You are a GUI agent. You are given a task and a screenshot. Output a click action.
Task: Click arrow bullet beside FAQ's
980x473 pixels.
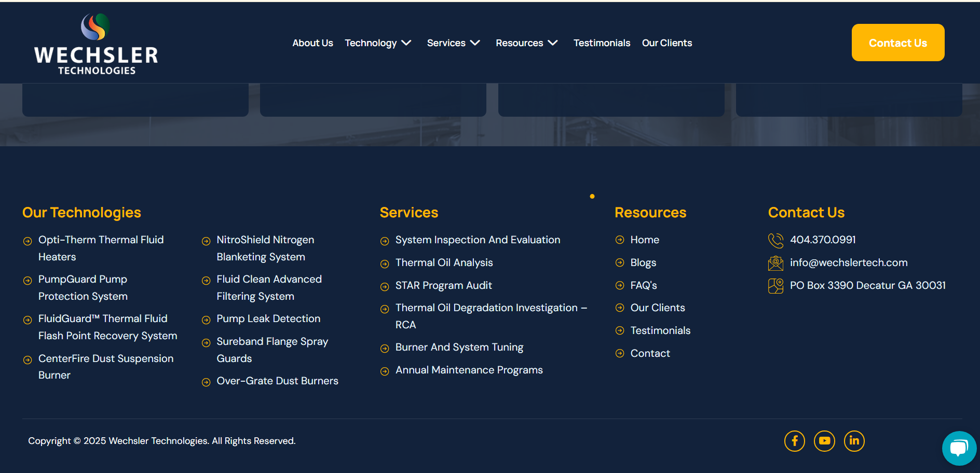(x=619, y=285)
